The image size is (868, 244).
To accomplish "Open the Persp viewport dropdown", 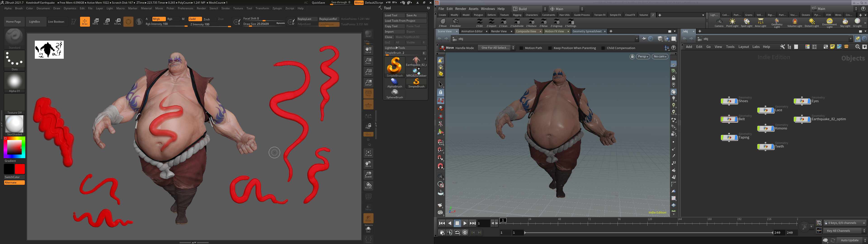I will pos(643,57).
